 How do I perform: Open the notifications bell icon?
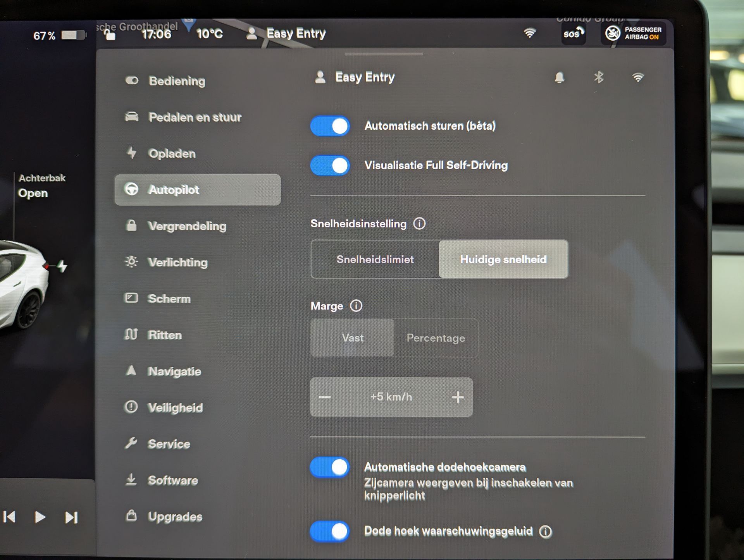pyautogui.click(x=559, y=77)
